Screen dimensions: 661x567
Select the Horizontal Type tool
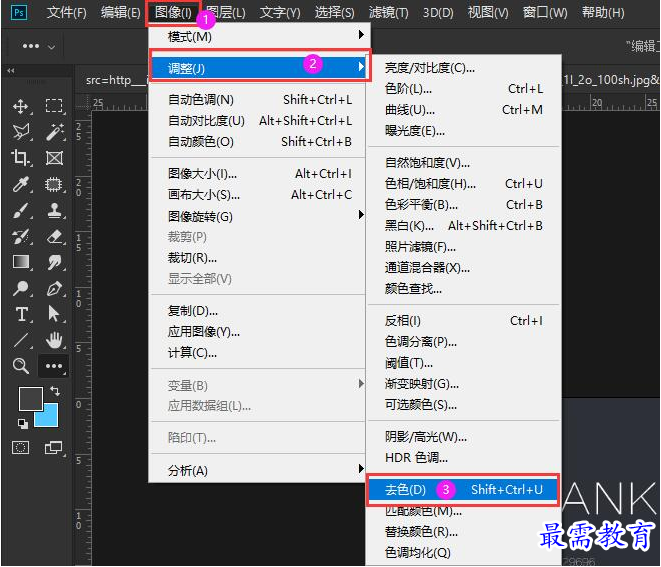[21, 314]
